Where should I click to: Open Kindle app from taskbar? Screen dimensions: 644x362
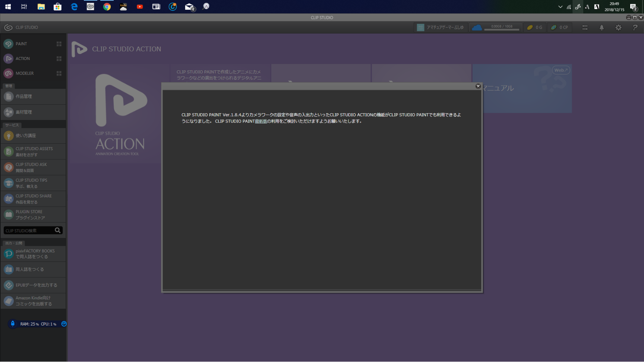point(123,7)
